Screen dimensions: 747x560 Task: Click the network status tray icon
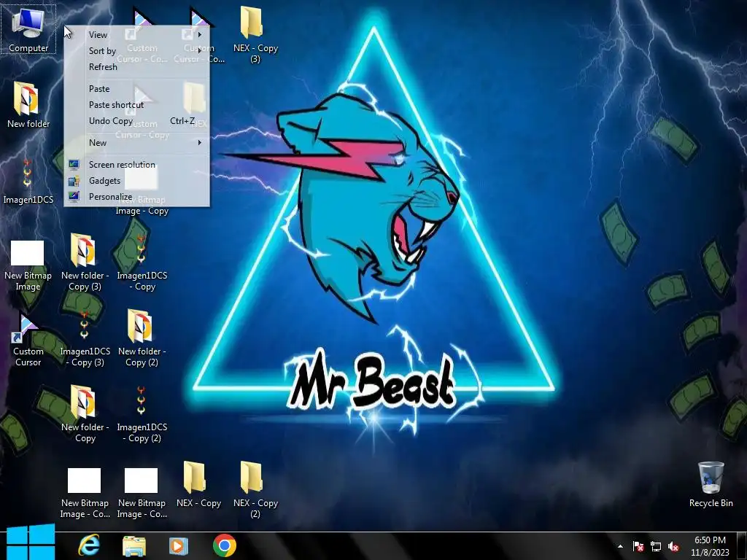[656, 546]
